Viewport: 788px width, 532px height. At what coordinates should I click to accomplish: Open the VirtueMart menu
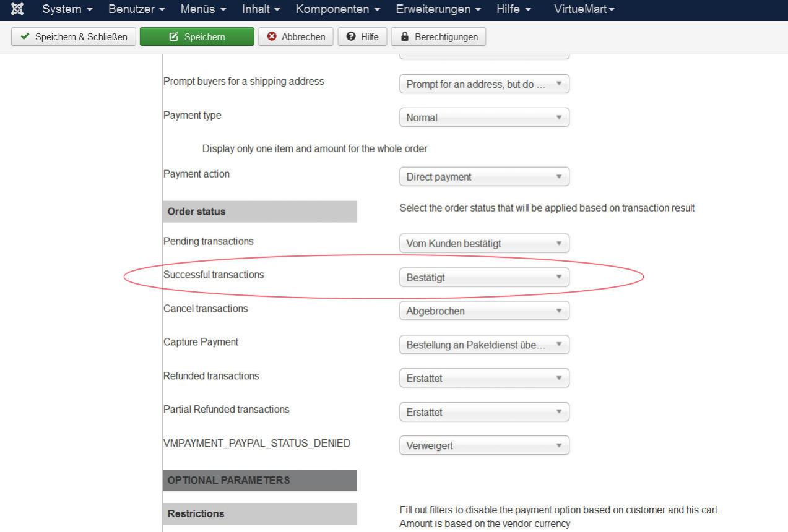pyautogui.click(x=584, y=10)
